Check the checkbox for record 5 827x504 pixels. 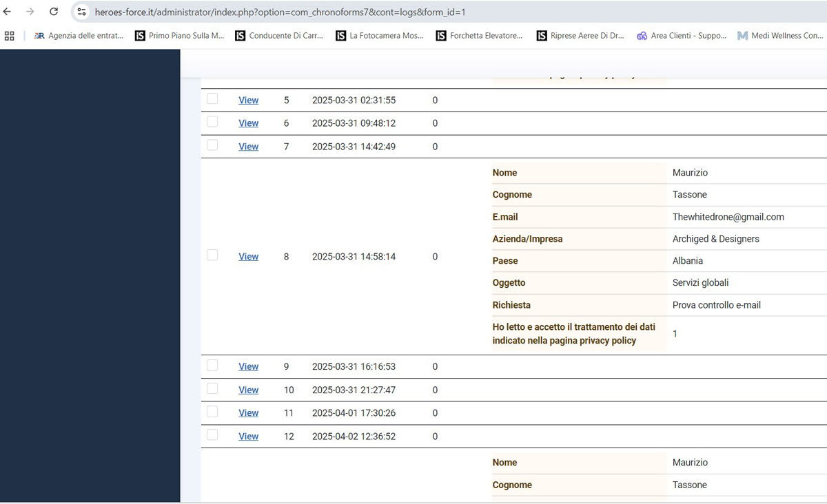click(x=212, y=99)
